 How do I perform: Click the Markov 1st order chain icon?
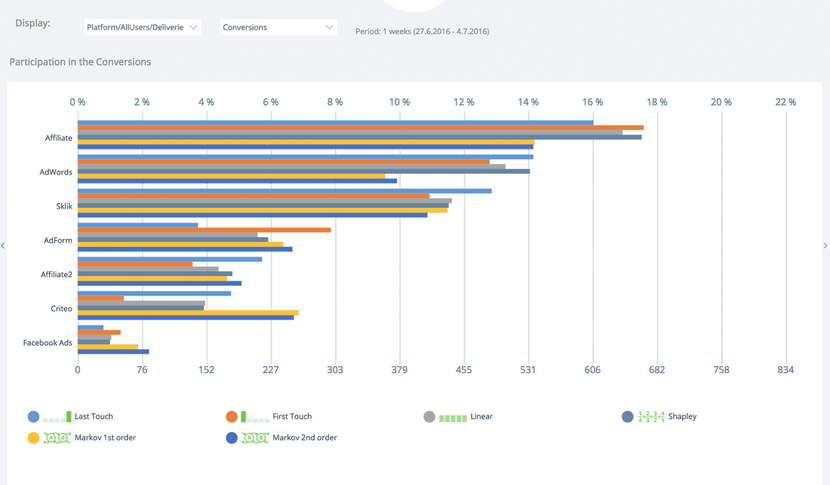click(x=57, y=438)
